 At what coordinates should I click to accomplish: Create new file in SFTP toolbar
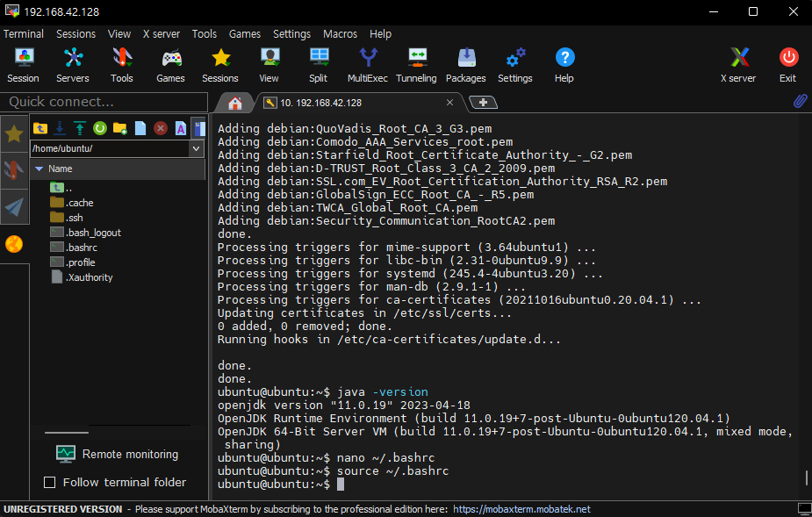tap(140, 128)
